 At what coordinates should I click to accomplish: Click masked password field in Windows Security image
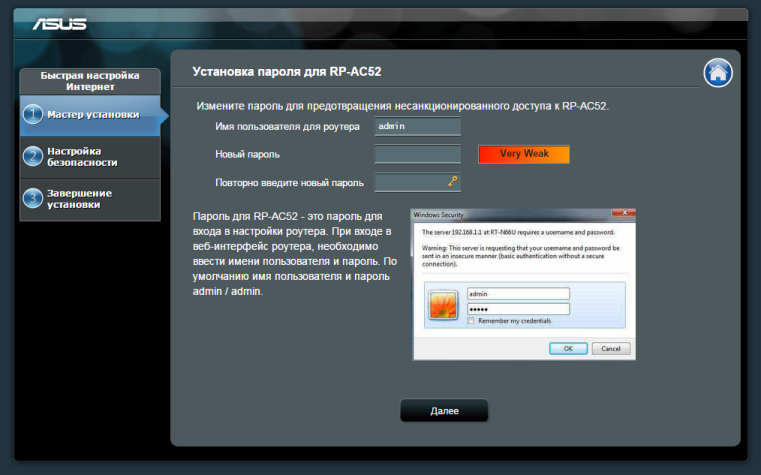click(518, 309)
